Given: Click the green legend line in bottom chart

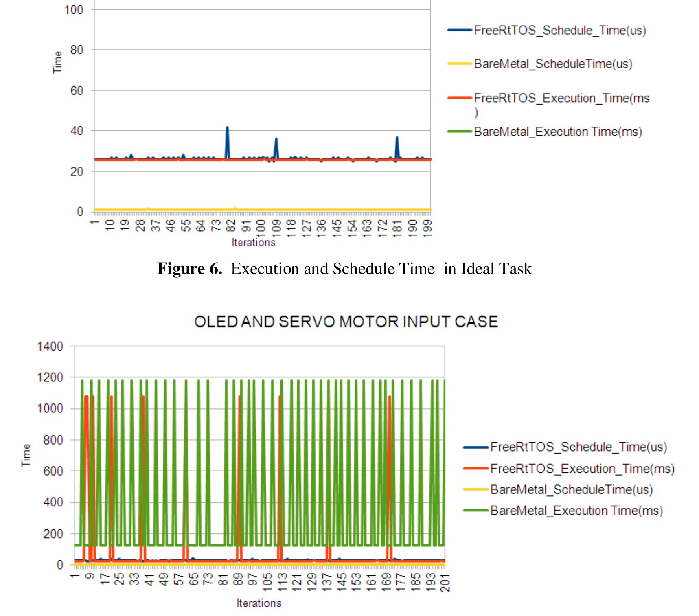Looking at the screenshot, I should [x=475, y=511].
